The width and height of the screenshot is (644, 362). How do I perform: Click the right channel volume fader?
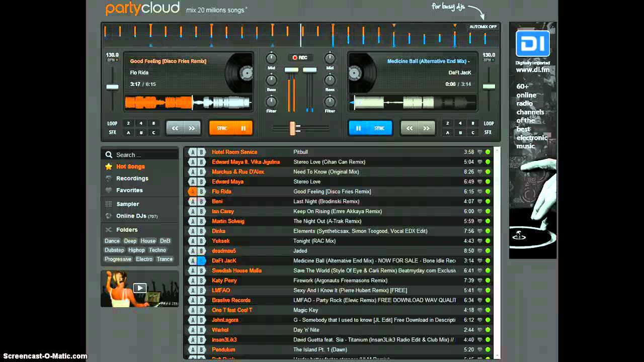point(309,69)
